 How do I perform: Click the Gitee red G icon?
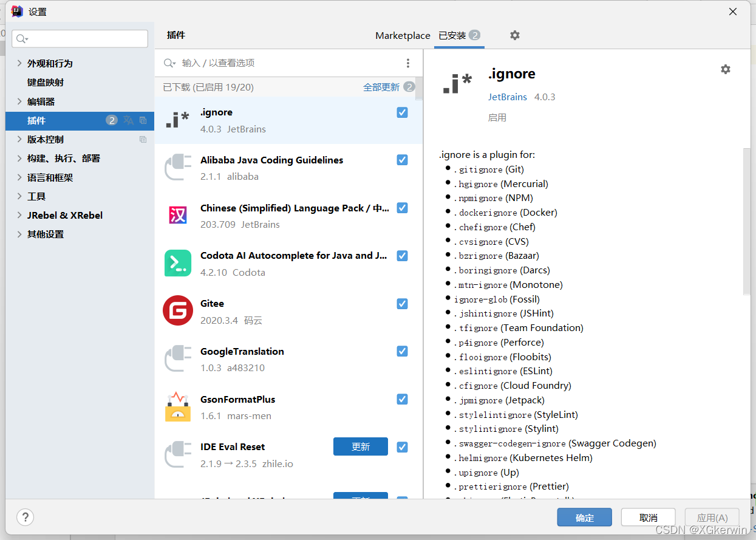[177, 310]
